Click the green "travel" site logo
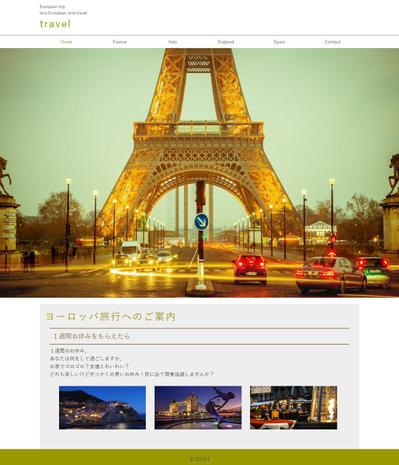Screen dimensions: 399x465 coord(55,24)
